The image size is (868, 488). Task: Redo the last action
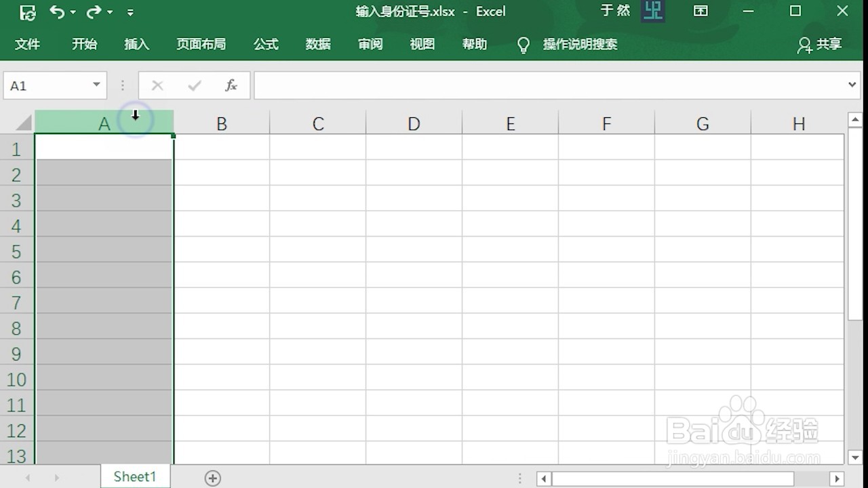(x=94, y=12)
